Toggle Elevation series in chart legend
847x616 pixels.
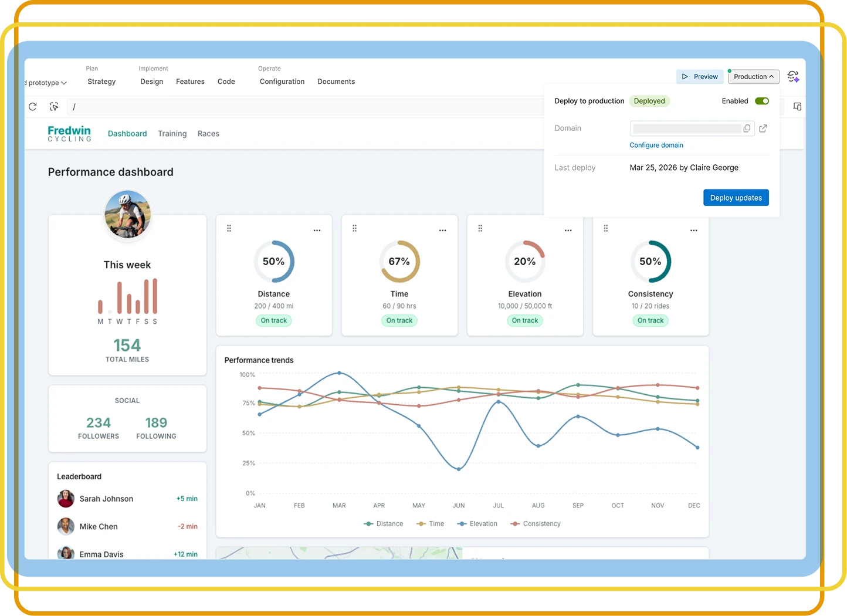click(x=477, y=524)
